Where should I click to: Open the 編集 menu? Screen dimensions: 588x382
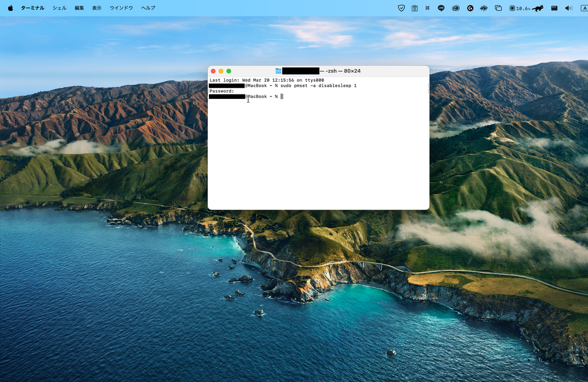click(79, 8)
